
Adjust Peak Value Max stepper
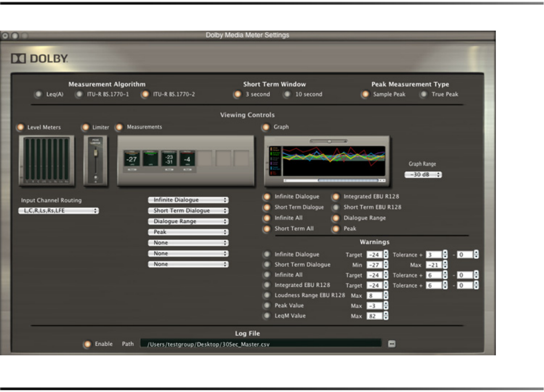click(386, 306)
